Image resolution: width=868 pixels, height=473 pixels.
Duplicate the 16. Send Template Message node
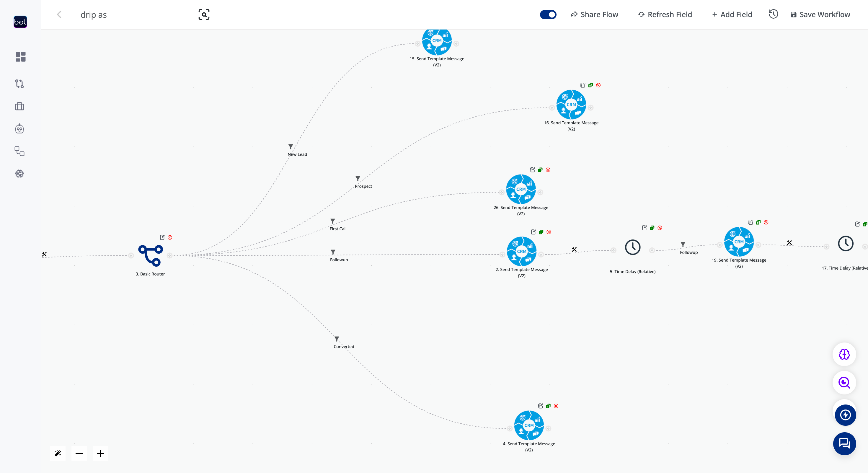[x=590, y=85]
